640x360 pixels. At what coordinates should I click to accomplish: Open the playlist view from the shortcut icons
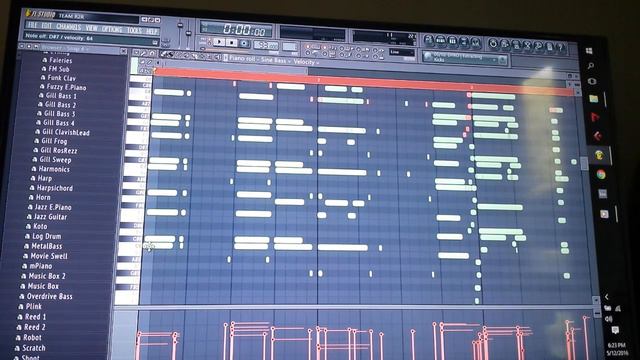click(x=429, y=40)
